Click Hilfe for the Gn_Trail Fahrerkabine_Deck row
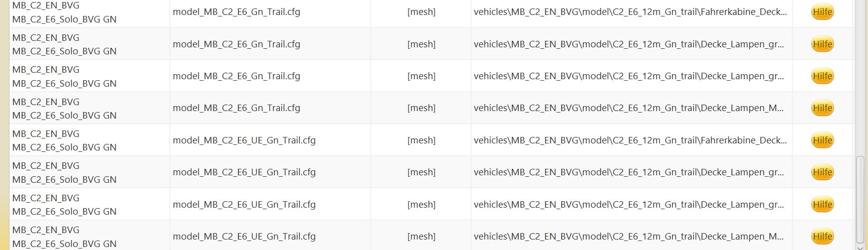 [822, 12]
